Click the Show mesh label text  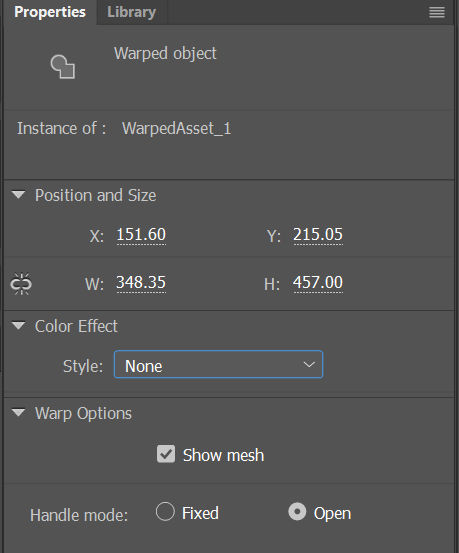(x=223, y=455)
